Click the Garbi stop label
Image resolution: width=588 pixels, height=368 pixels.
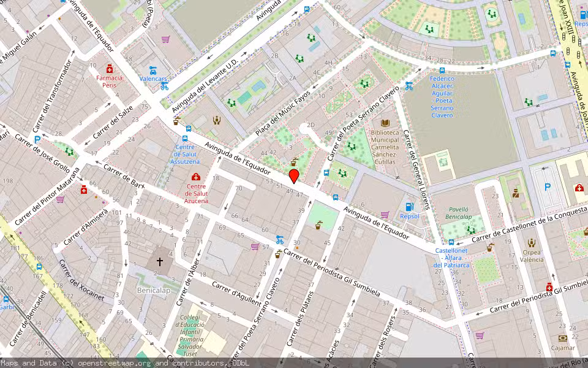pyautogui.click(x=6, y=307)
